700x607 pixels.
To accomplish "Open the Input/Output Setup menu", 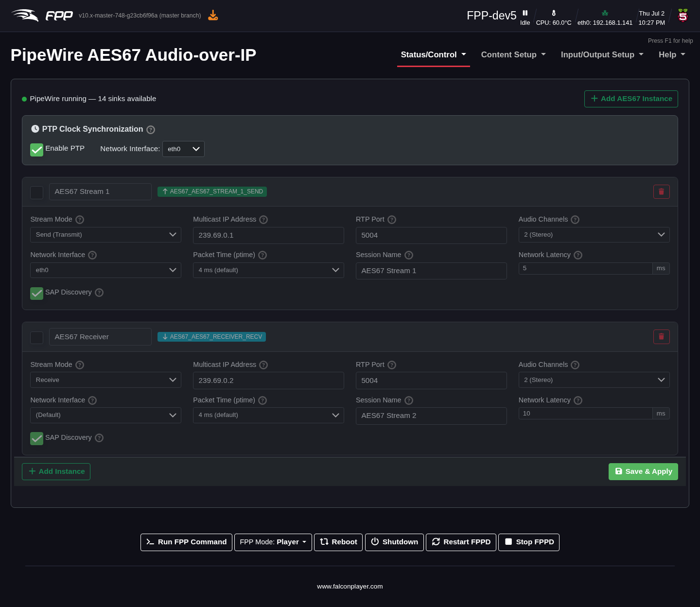I will pyautogui.click(x=602, y=55).
